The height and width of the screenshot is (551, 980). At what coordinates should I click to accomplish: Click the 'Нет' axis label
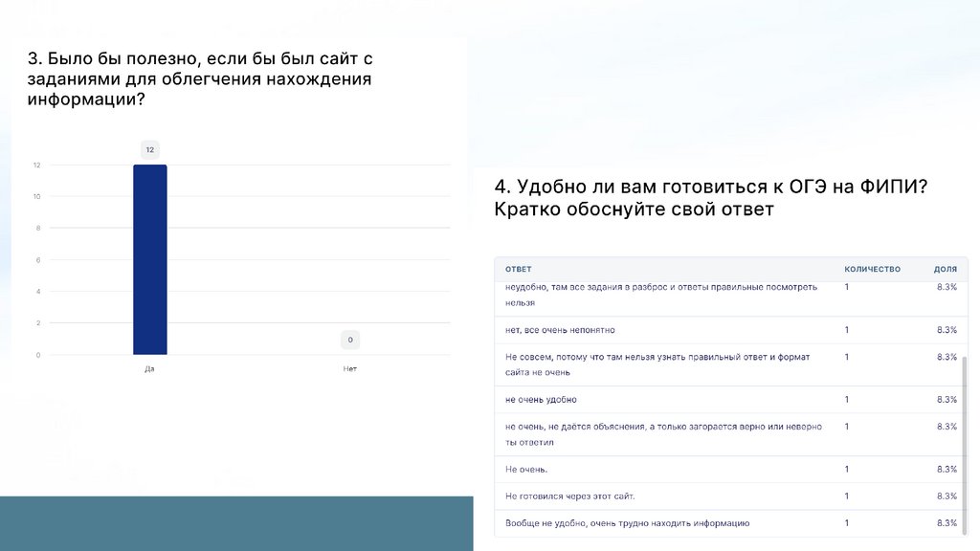[350, 369]
